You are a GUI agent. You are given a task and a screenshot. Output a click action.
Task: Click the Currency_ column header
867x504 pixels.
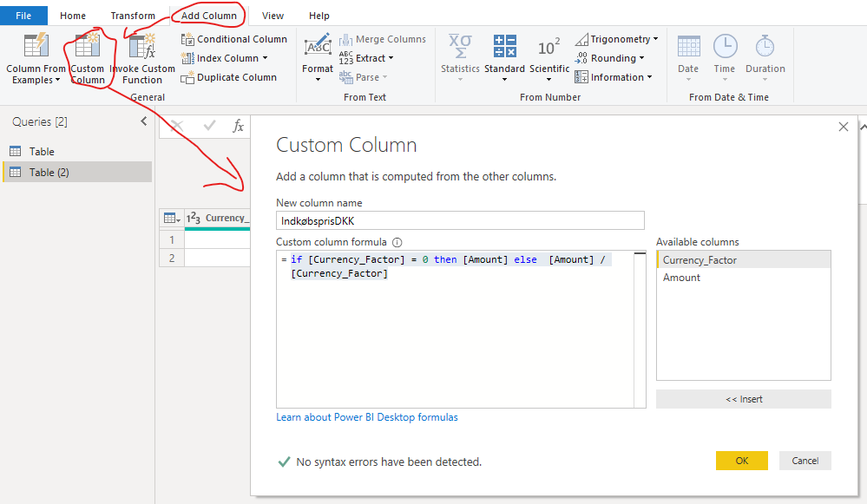217,219
